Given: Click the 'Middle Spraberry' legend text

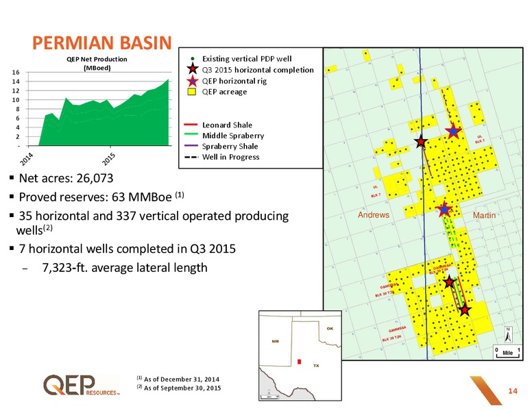Looking at the screenshot, I should (x=233, y=136).
